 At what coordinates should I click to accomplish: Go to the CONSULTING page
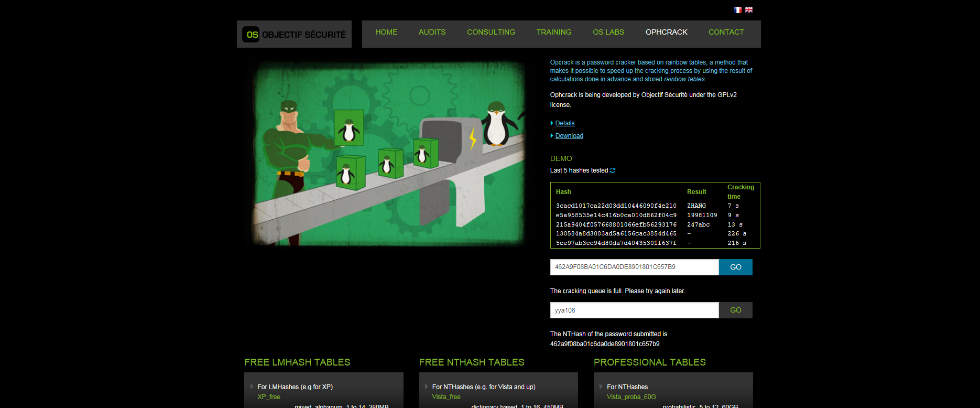(491, 32)
